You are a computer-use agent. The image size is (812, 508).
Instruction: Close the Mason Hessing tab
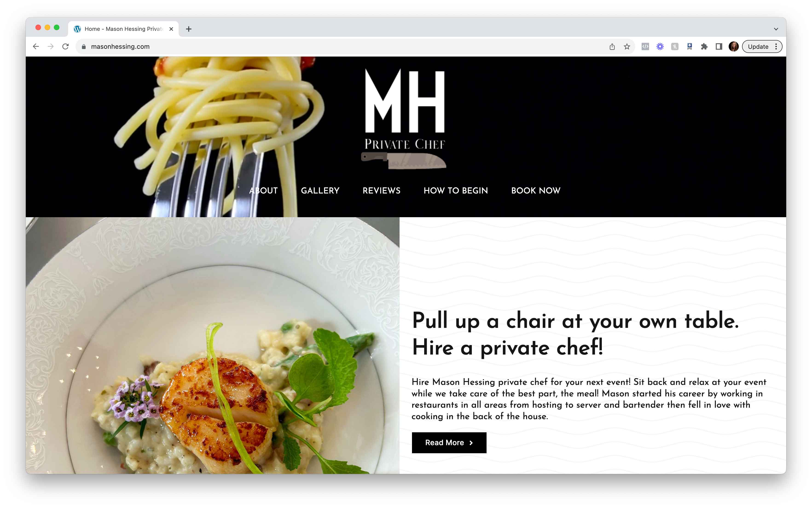tap(171, 29)
